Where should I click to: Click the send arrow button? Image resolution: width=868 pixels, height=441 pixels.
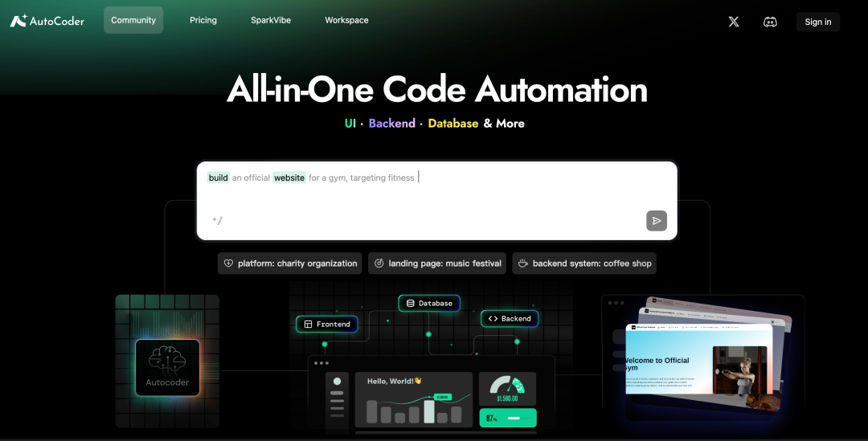(x=657, y=221)
